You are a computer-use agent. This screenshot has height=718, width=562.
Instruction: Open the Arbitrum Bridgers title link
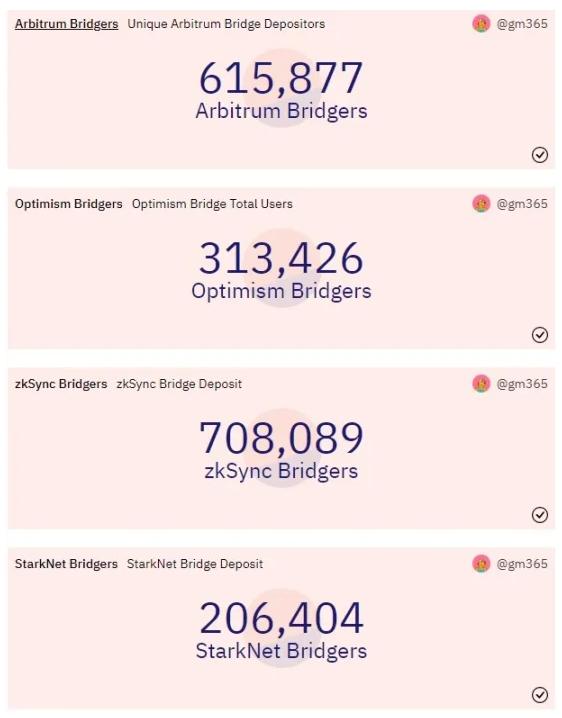[x=66, y=24]
